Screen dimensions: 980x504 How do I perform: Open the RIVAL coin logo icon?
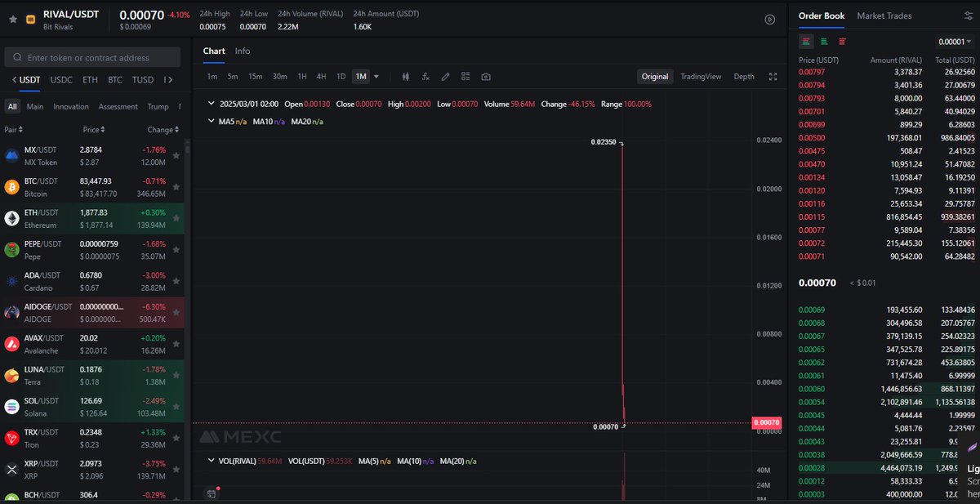click(x=31, y=20)
